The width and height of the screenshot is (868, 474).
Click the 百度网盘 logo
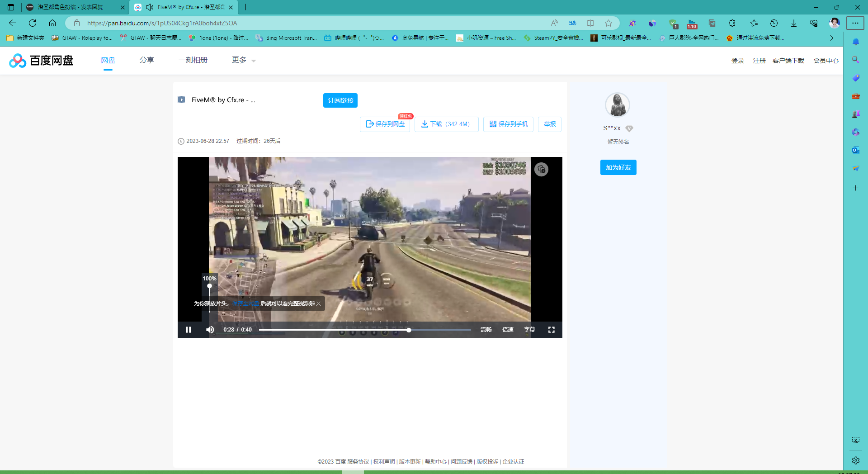pos(41,60)
